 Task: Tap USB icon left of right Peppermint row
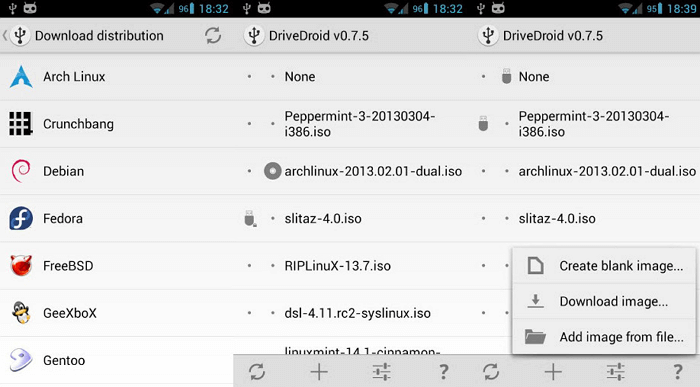483,124
